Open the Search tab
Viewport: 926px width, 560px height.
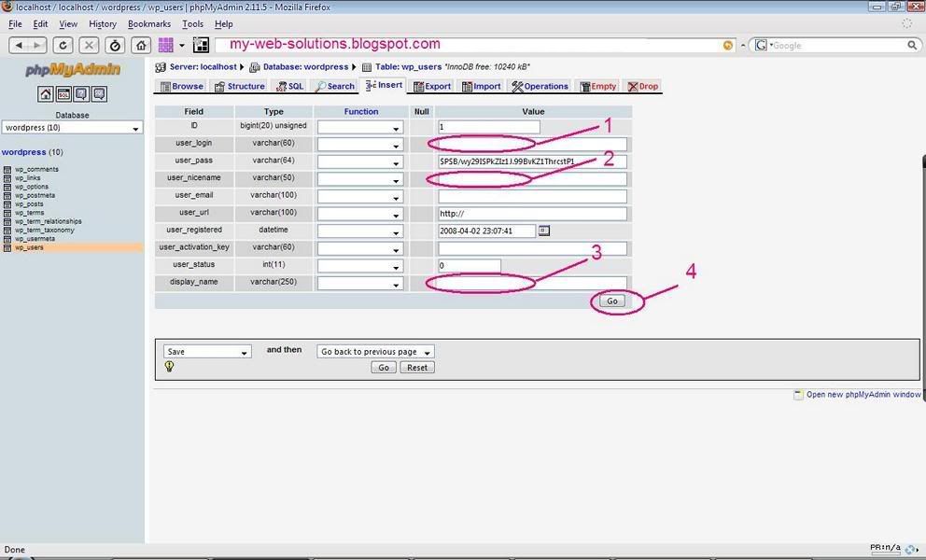click(335, 86)
